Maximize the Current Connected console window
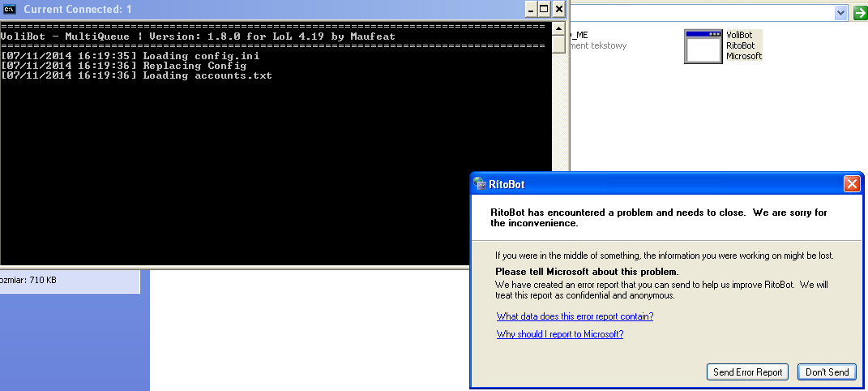Viewport: 868px width, 391px height. [544, 9]
